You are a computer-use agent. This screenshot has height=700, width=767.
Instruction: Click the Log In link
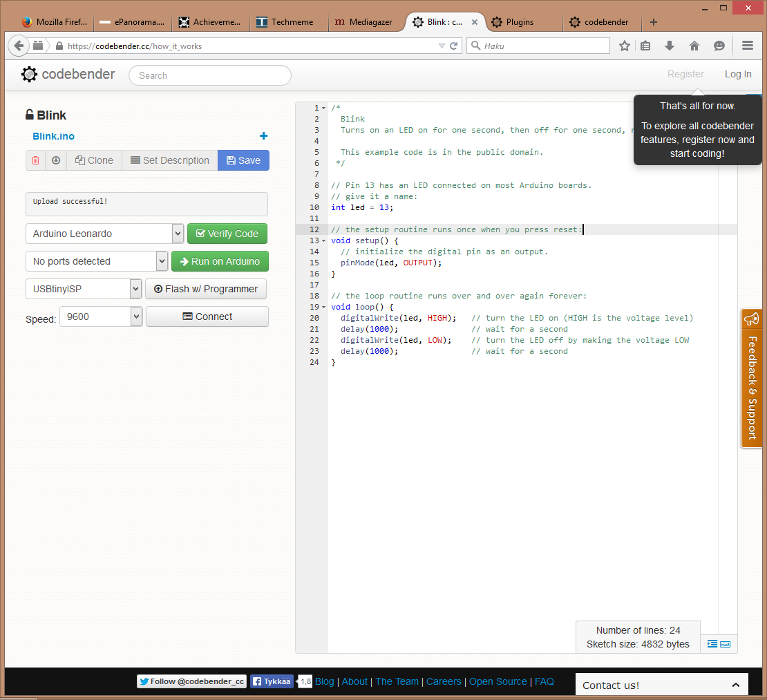pos(738,74)
